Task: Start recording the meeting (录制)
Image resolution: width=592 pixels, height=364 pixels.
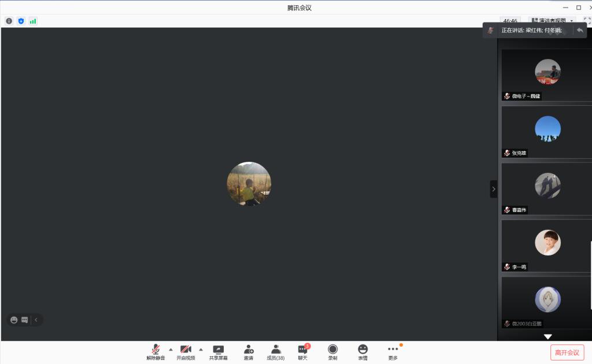Action: (332, 352)
